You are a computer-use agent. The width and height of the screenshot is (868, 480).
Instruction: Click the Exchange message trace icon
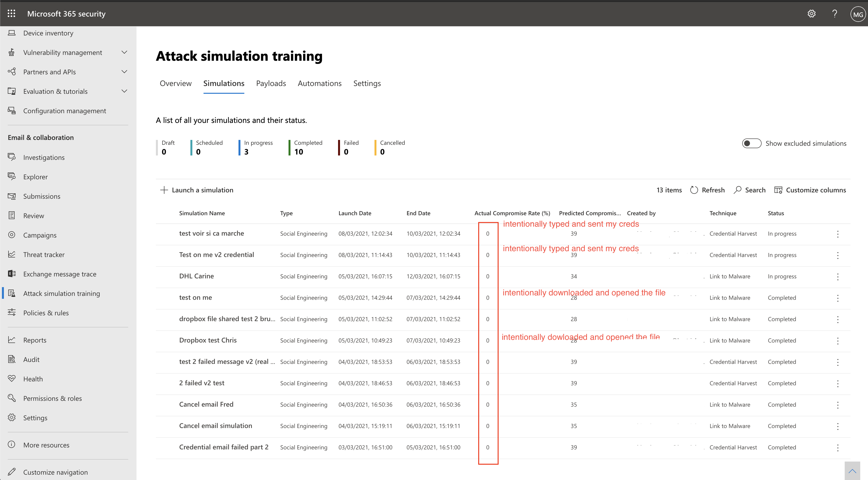(x=12, y=274)
